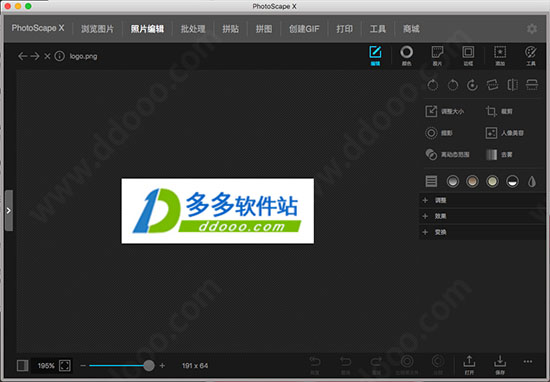Open the 调整大小 resize tool
This screenshot has height=382, width=550.
point(444,112)
